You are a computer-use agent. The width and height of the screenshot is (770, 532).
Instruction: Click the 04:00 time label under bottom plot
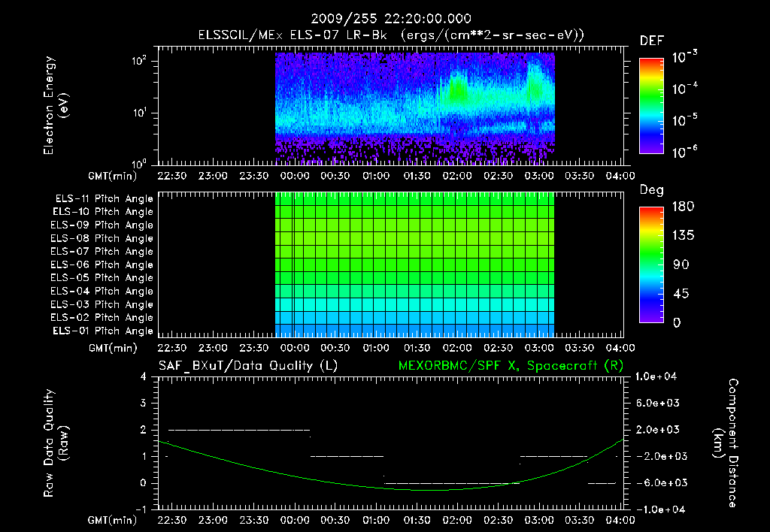[620, 520]
